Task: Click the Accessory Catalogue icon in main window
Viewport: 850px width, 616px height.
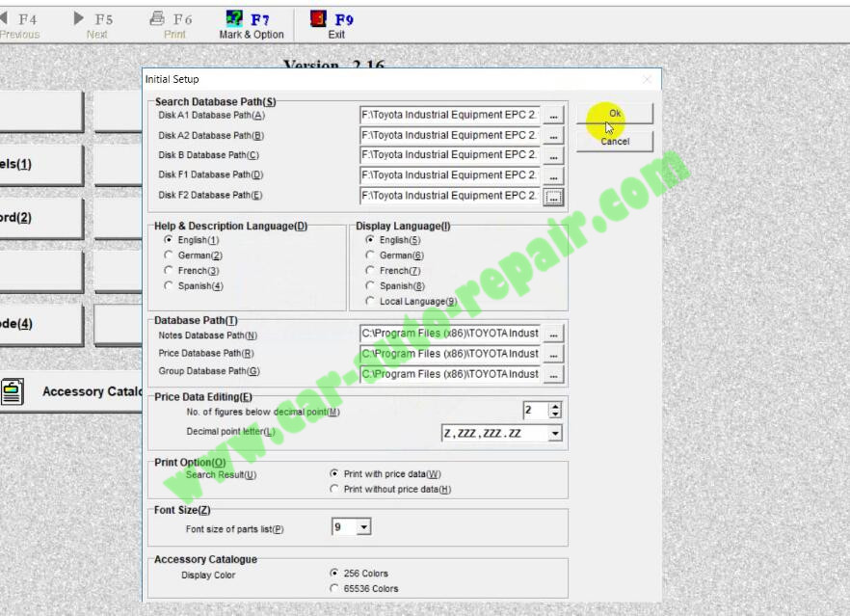Action: tap(12, 391)
